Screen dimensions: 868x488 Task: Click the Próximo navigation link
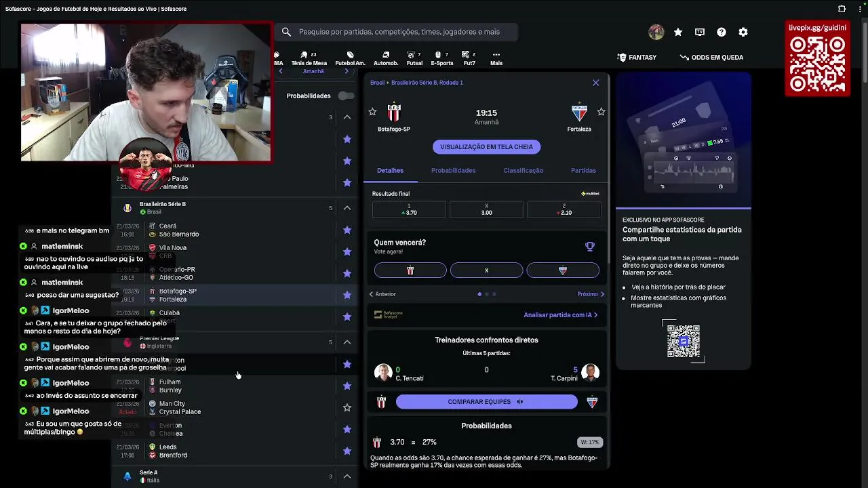(591, 294)
